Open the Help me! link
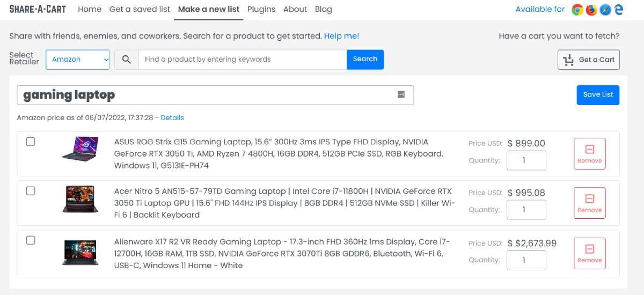Screen dimensions: 644x295 [x=341, y=36]
